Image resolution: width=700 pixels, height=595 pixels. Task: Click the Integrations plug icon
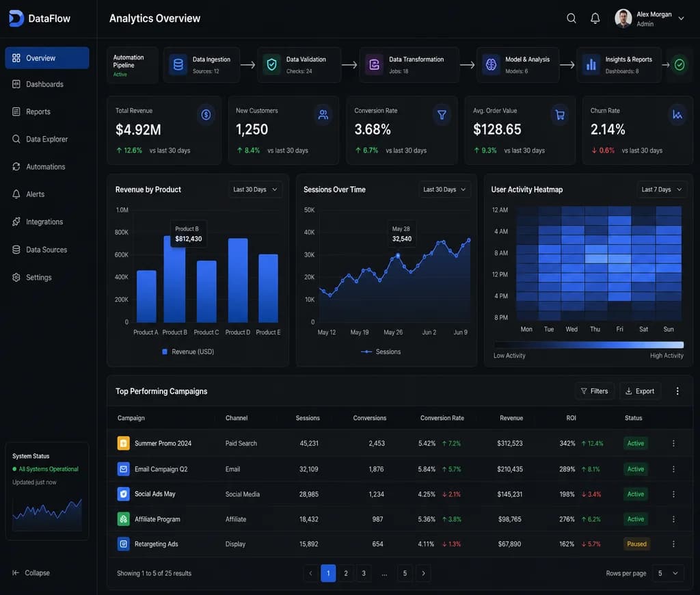click(x=16, y=222)
